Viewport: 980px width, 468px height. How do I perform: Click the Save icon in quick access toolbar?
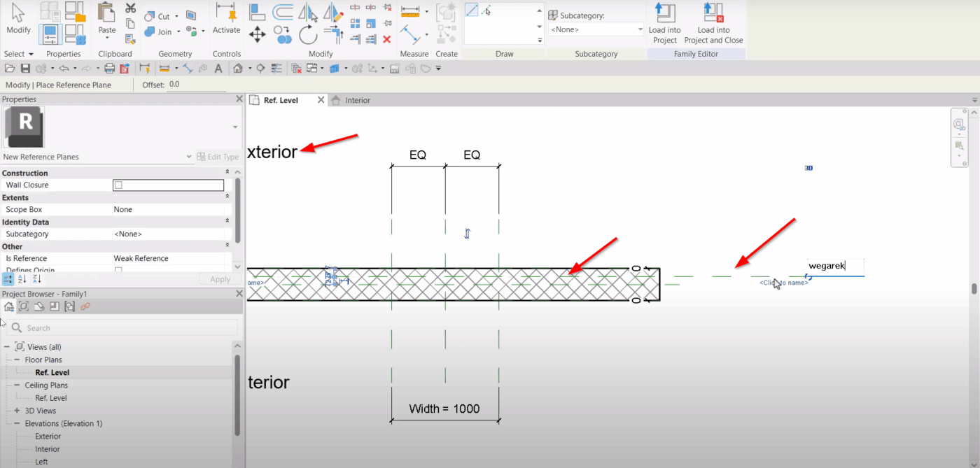25,69
